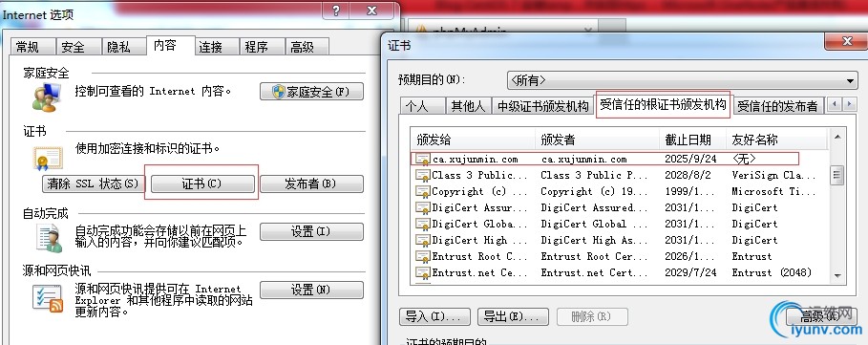Click help question mark in Internet 选项 title bar
Viewport: 868px width, 345px height.
(337, 11)
